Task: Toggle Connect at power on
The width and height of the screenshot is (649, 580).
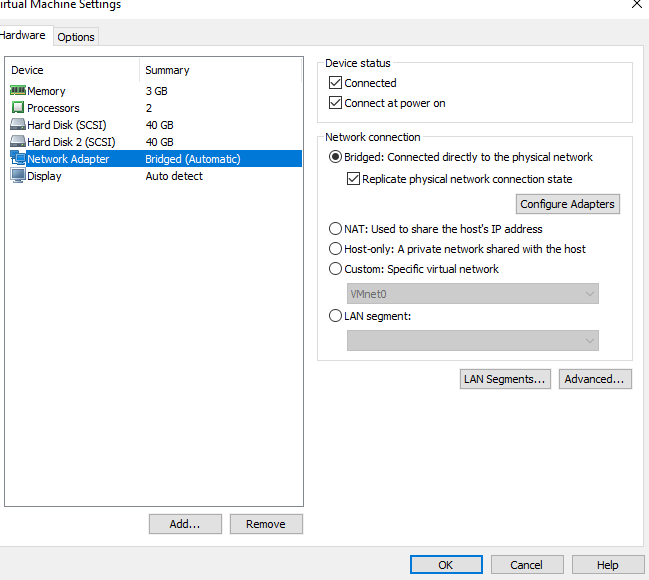Action: pos(335,103)
